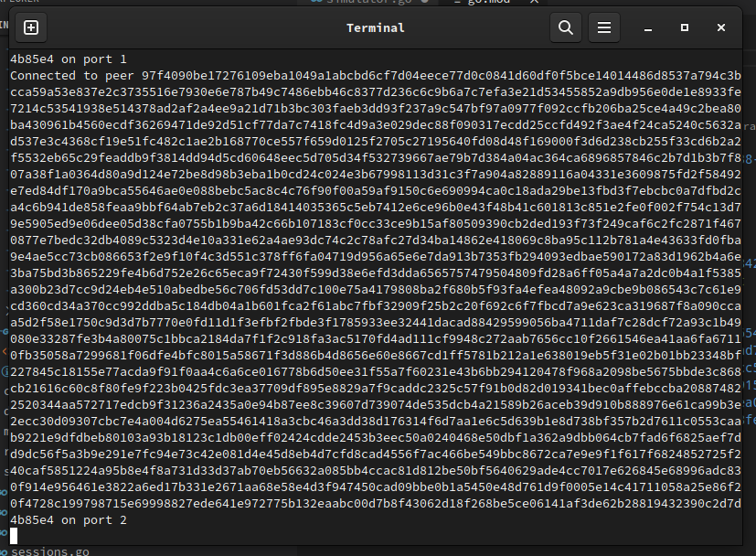This screenshot has width=756, height=556.
Task: Open a new terminal tab
Action: click(31, 27)
